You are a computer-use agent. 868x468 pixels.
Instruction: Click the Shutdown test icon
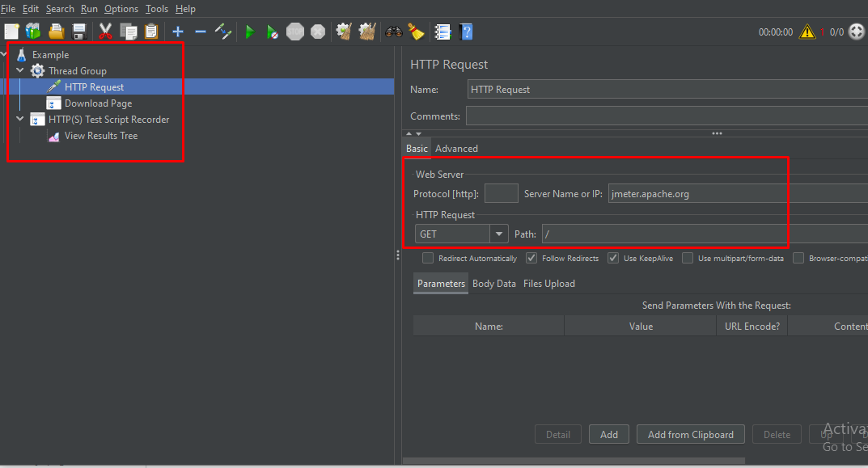pos(318,32)
